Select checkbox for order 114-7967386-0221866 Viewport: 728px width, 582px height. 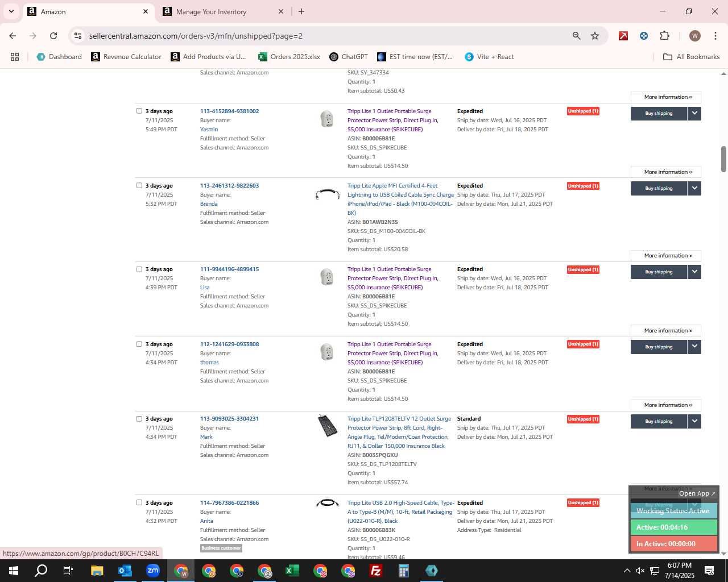click(x=139, y=502)
